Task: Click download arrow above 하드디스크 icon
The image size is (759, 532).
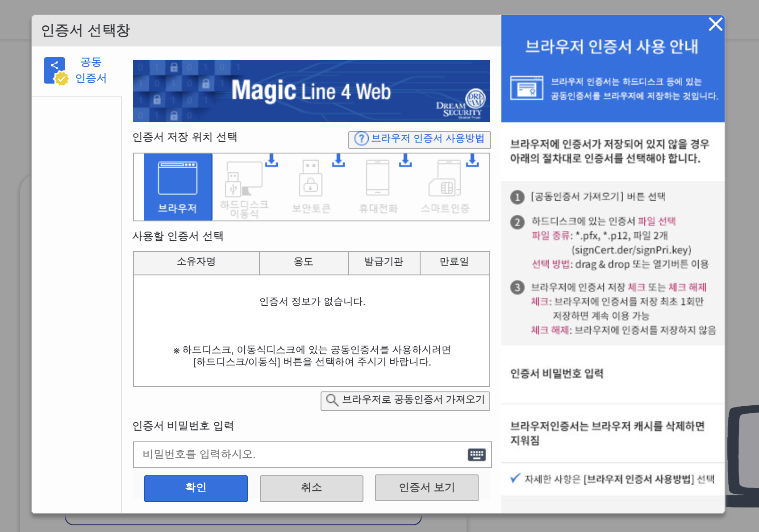Action: click(x=271, y=161)
